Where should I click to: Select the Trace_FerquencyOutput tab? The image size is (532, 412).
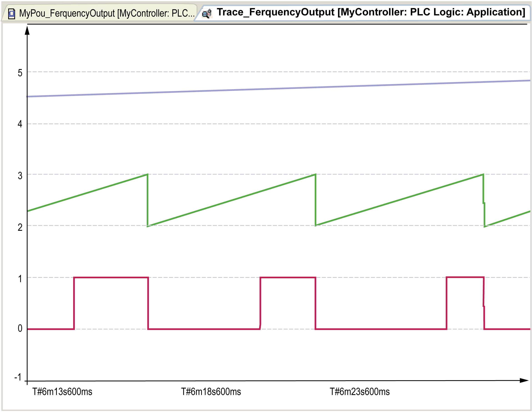371,12
